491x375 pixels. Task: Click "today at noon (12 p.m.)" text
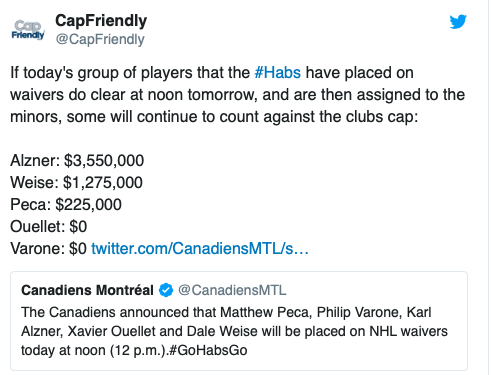pos(93,350)
